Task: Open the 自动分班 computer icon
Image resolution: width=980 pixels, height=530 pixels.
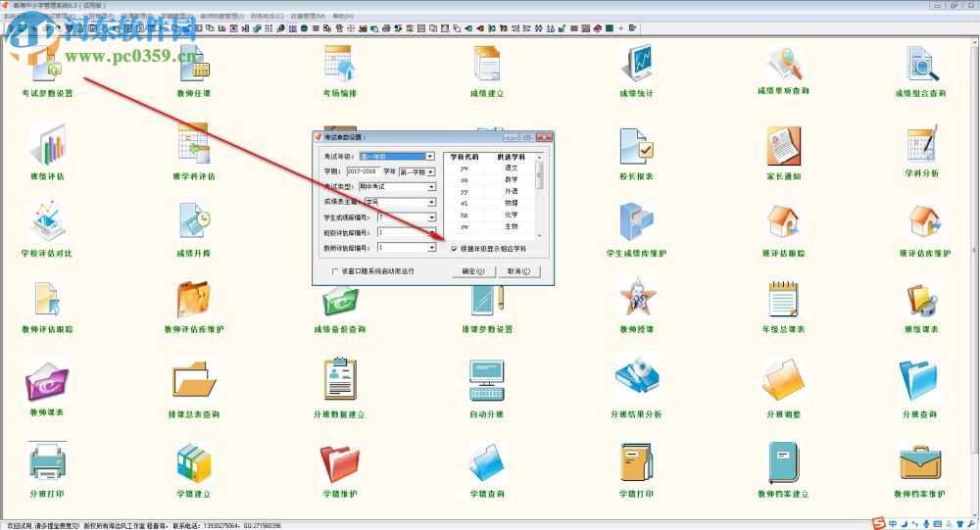Action: 487,381
